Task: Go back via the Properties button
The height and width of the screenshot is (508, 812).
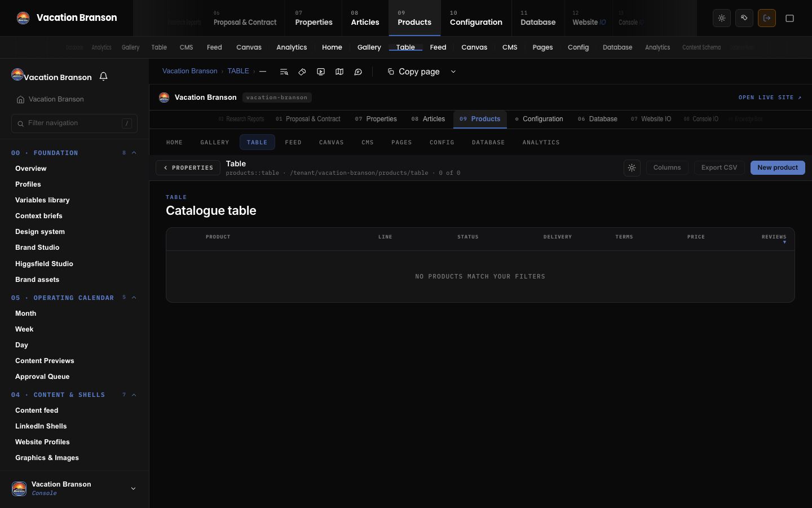Action: [x=188, y=167]
